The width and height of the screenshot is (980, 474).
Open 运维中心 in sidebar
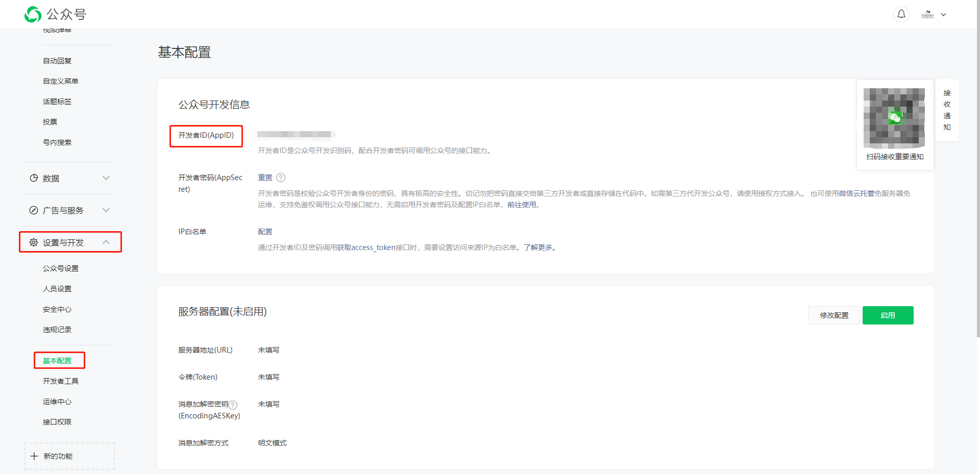[x=57, y=402]
